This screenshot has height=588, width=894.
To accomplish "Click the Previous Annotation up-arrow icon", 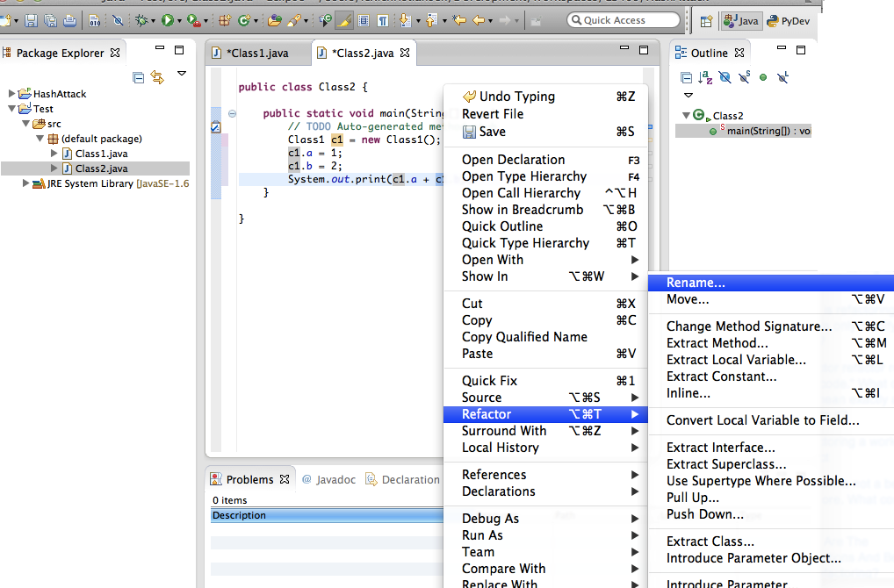I will click(431, 21).
